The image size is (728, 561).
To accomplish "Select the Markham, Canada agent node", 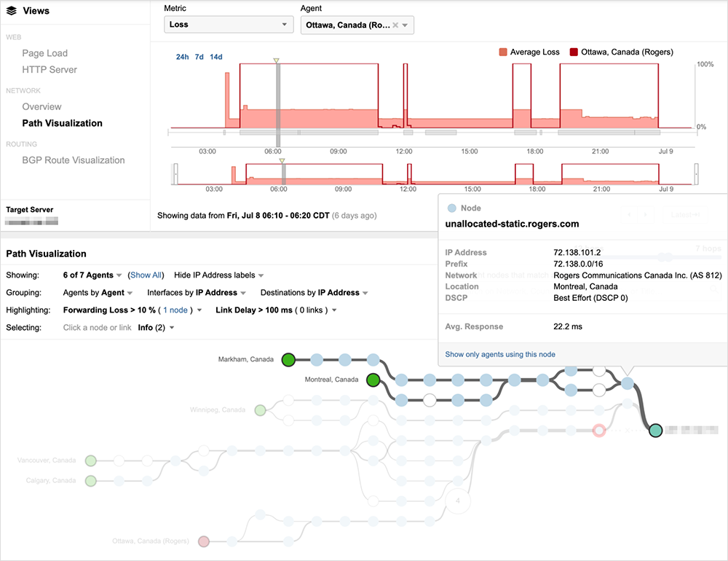I will click(288, 359).
